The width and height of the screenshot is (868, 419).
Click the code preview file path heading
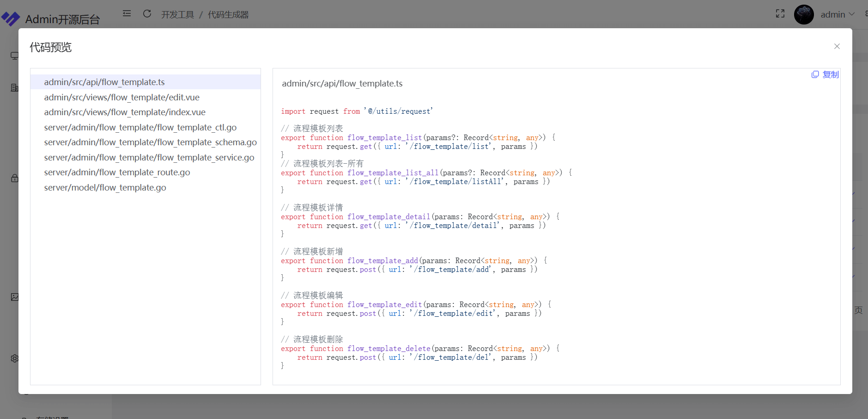[x=342, y=83]
